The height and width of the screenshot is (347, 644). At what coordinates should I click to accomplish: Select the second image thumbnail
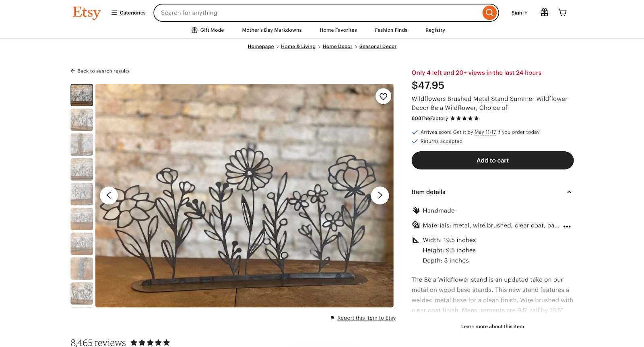click(81, 120)
